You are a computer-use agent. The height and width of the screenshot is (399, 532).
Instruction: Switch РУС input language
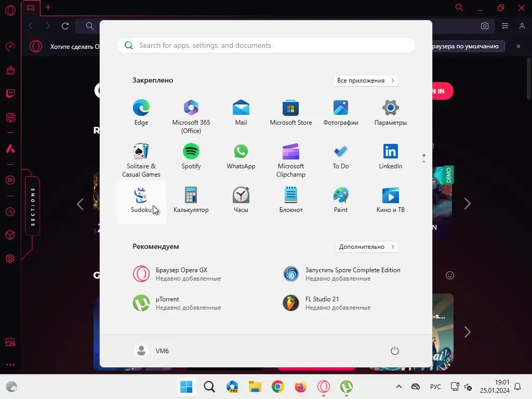point(435,387)
